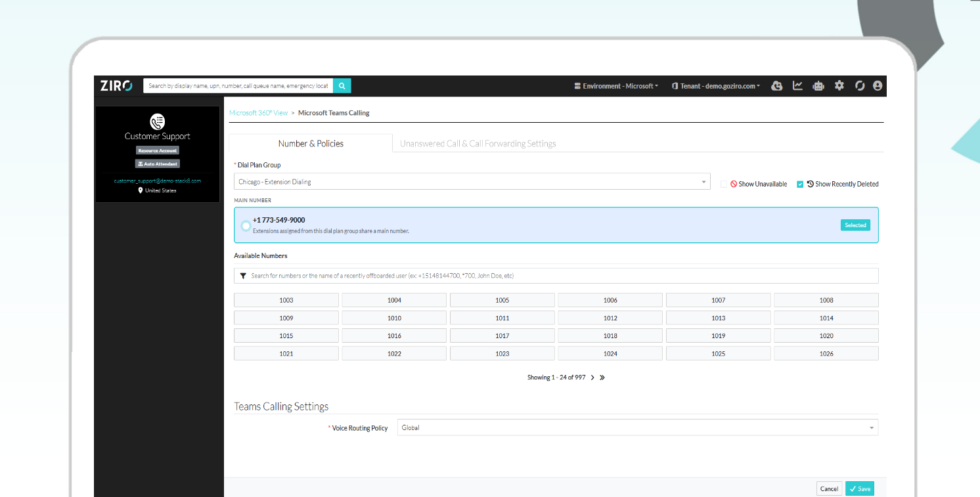The height and width of the screenshot is (497, 980).
Task: Select main number radio +1 773-549-9000
Action: click(246, 226)
